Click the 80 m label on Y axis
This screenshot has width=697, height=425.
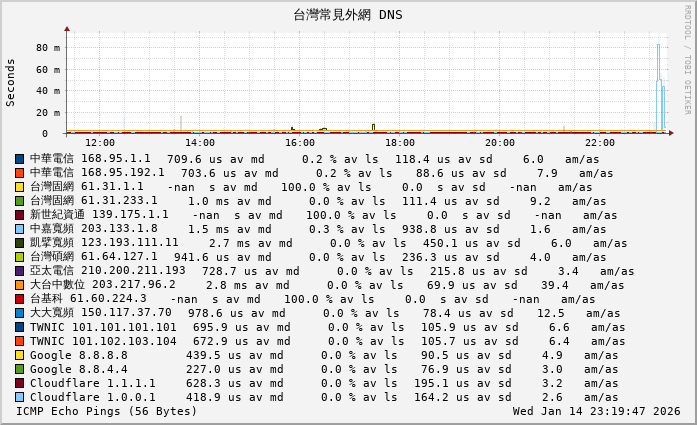[x=47, y=47]
